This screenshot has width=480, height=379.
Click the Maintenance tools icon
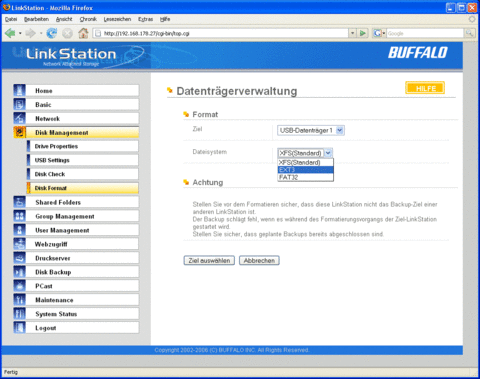click(19, 300)
